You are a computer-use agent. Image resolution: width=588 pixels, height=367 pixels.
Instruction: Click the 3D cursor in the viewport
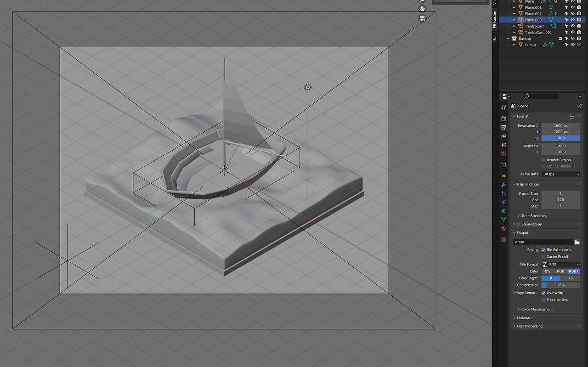(224, 170)
